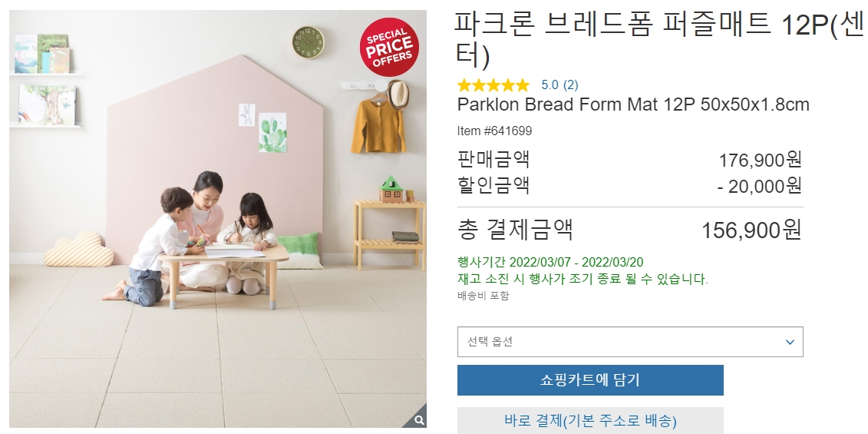This screenshot has height=434, width=868.
Task: Open the 선택 옵션 dropdown
Action: click(x=630, y=341)
